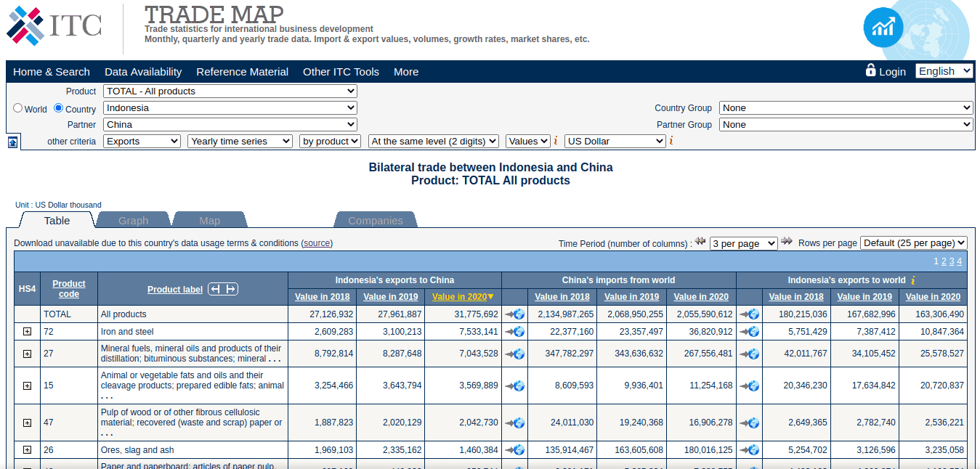Open the Product dropdown showing TOTAL All products
The image size is (980, 469).
pyautogui.click(x=230, y=91)
